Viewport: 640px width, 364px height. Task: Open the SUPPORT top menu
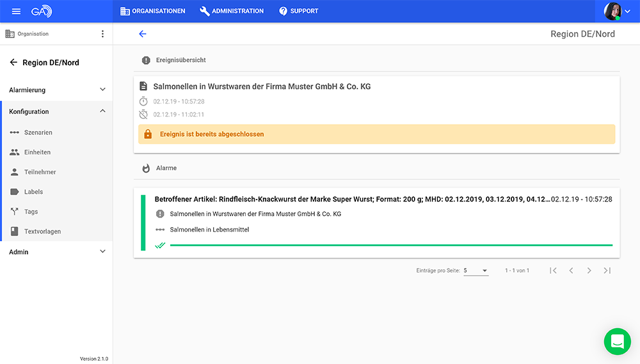click(299, 12)
